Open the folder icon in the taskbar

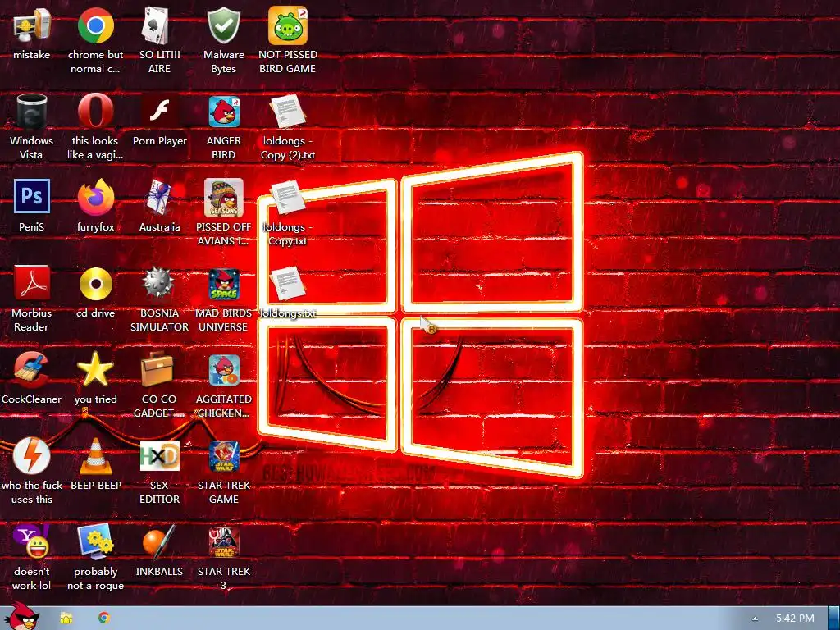coord(66,619)
